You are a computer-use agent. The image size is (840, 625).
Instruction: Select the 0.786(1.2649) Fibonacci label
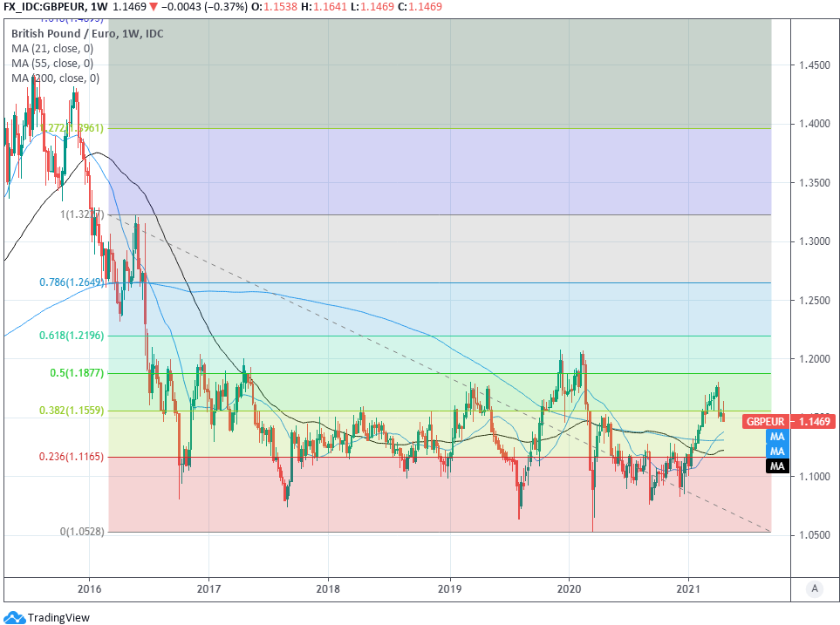72,282
